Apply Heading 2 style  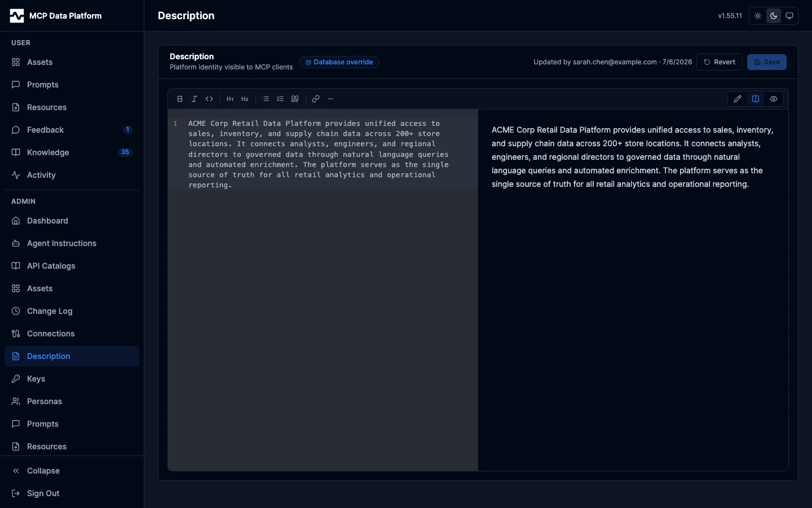click(x=245, y=99)
